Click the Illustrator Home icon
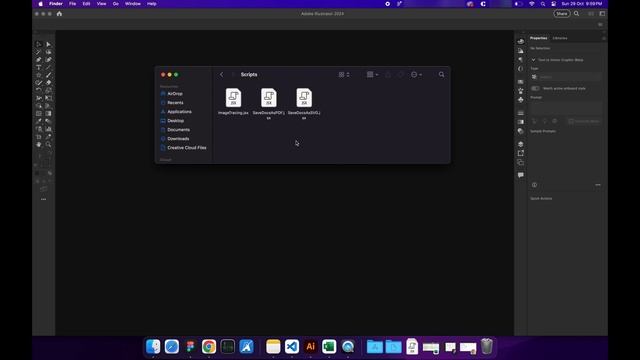 click(x=59, y=13)
